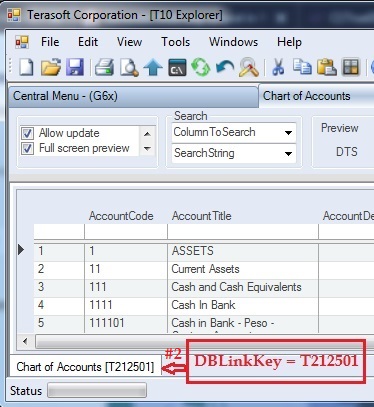Select the scissors cut icon

pos(278,67)
